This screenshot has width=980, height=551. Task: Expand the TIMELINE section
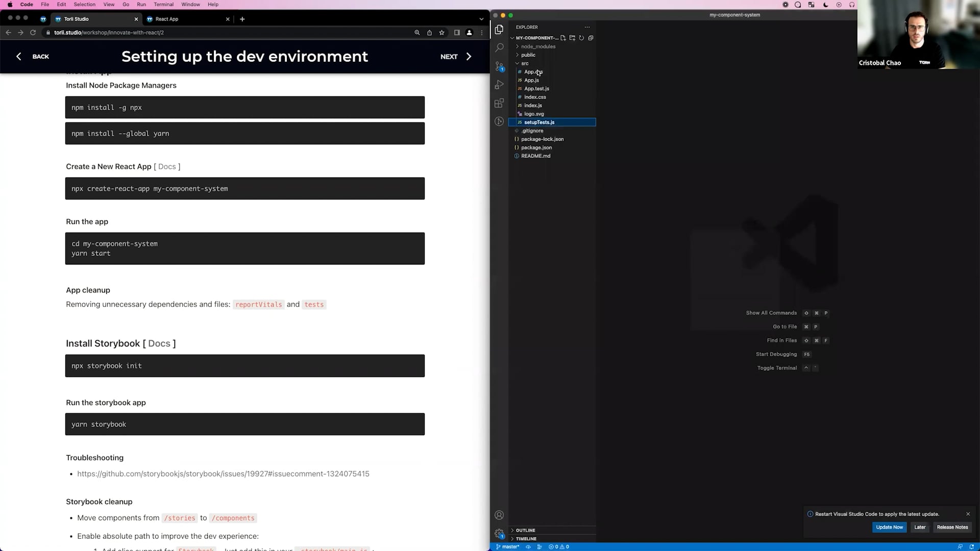pos(552,539)
